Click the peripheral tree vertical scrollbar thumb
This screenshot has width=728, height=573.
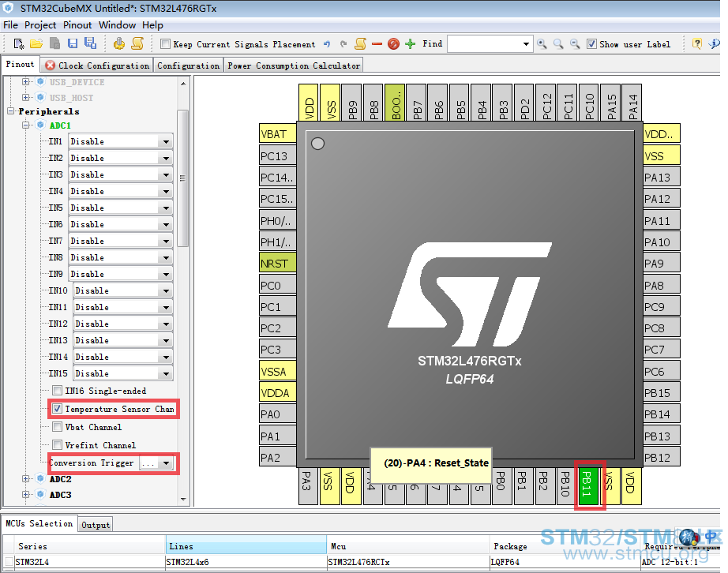183,178
